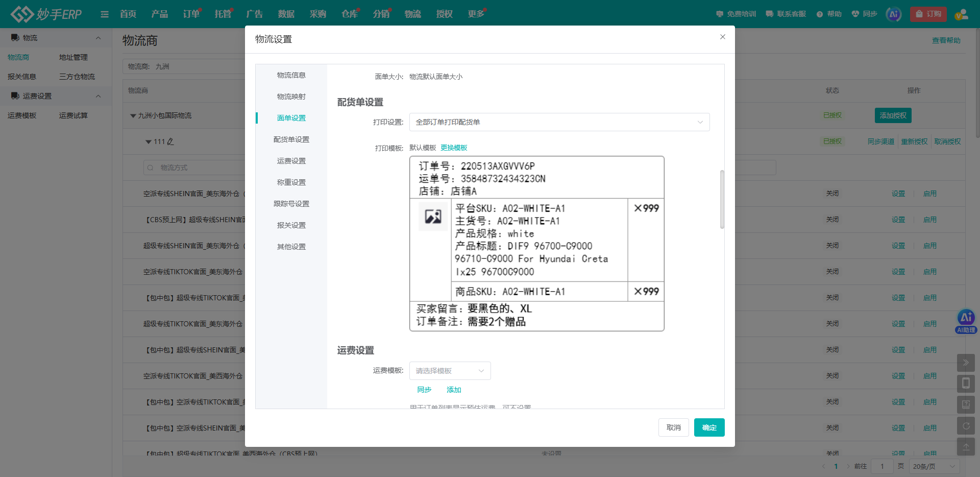Switch to the 配货单设置 tab
The image size is (980, 477).
click(291, 139)
